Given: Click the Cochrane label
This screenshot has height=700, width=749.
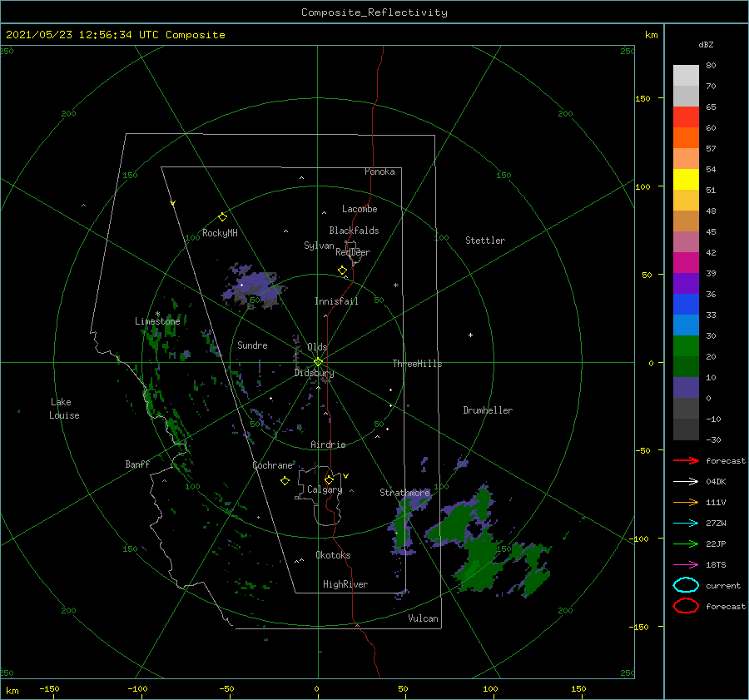Looking at the screenshot, I should coord(272,465).
